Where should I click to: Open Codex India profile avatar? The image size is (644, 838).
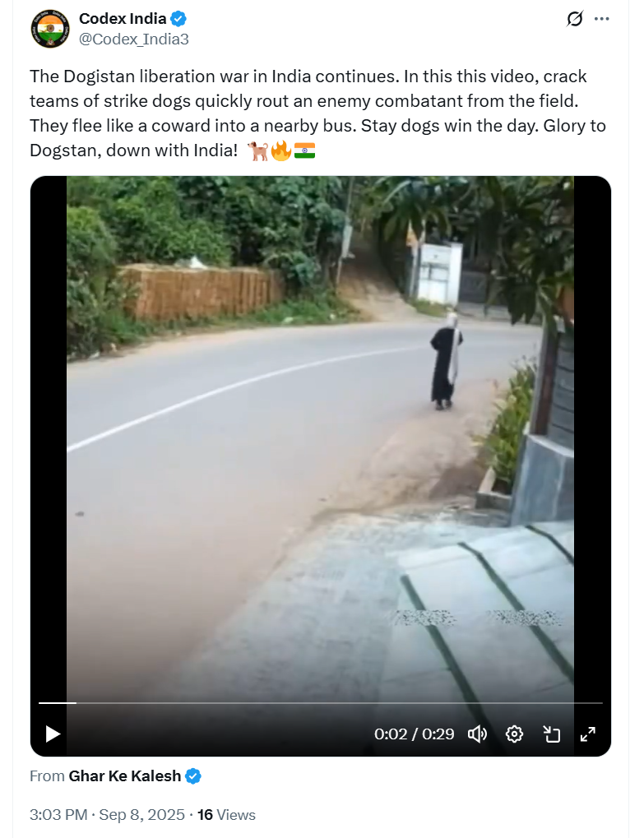tap(50, 29)
